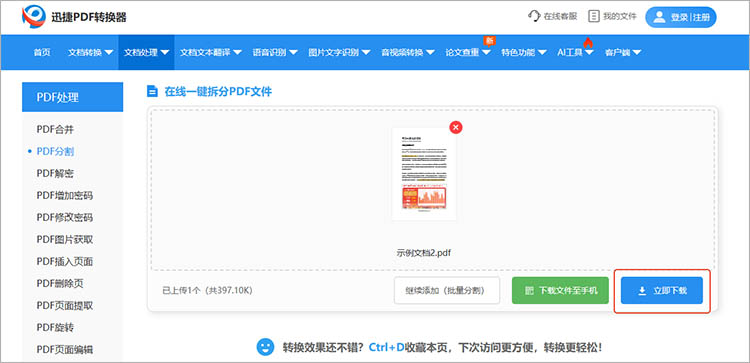Expand the 文档处理 dropdown arrow
This screenshot has height=363, width=750.
click(x=165, y=53)
